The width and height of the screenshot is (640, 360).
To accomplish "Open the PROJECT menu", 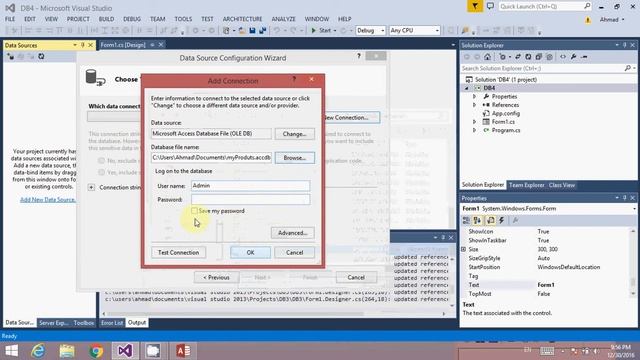I will pyautogui.click(x=78, y=19).
